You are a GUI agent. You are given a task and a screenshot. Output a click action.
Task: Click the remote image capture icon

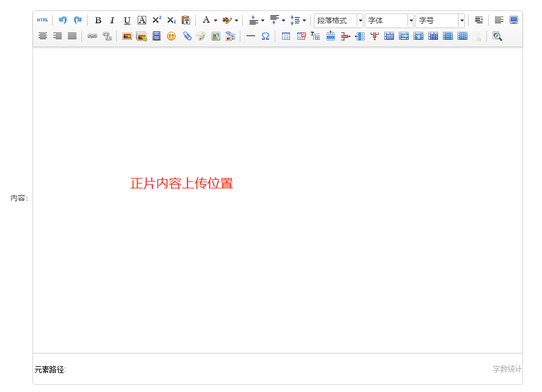coord(230,36)
